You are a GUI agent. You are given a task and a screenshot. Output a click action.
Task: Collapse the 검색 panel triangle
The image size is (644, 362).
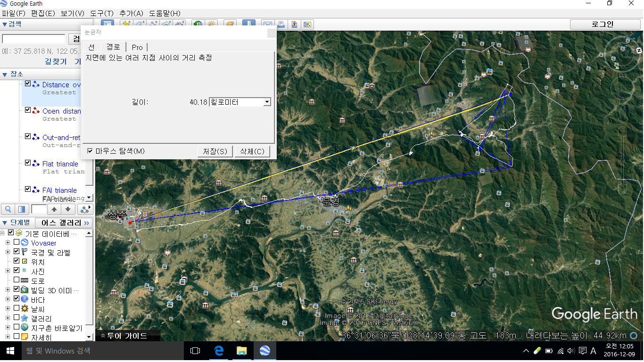(4, 24)
